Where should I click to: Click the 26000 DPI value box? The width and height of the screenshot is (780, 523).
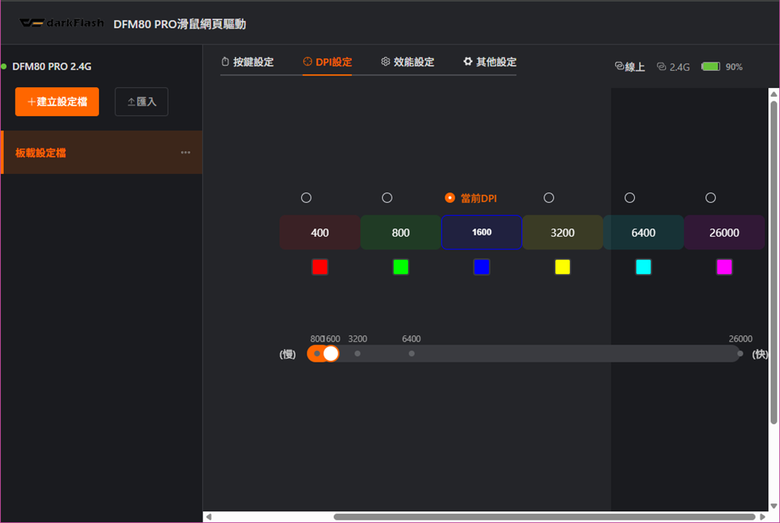[724, 232]
